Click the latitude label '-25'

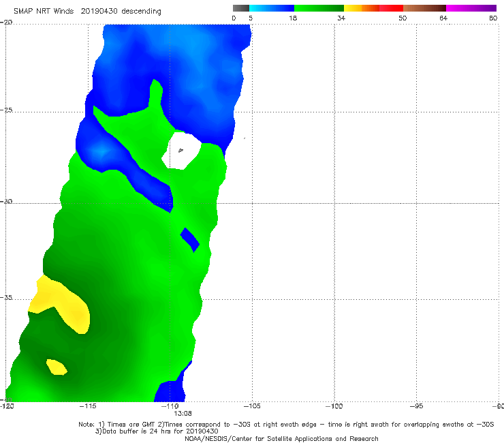[6, 110]
